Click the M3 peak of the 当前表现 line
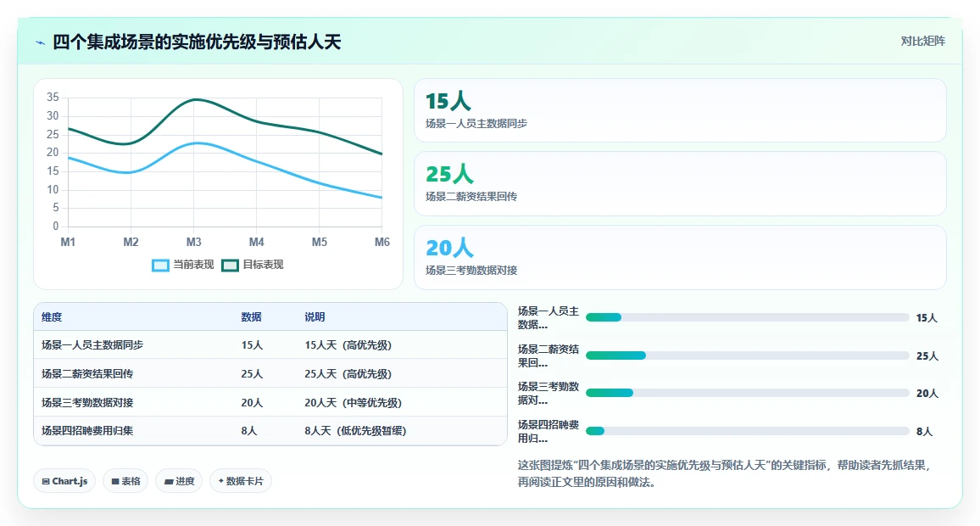Image resolution: width=980 pixels, height=526 pixels. pos(196,143)
